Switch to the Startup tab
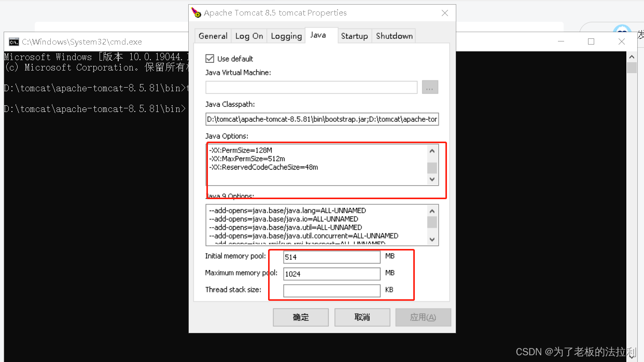The image size is (644, 362). 355,36
